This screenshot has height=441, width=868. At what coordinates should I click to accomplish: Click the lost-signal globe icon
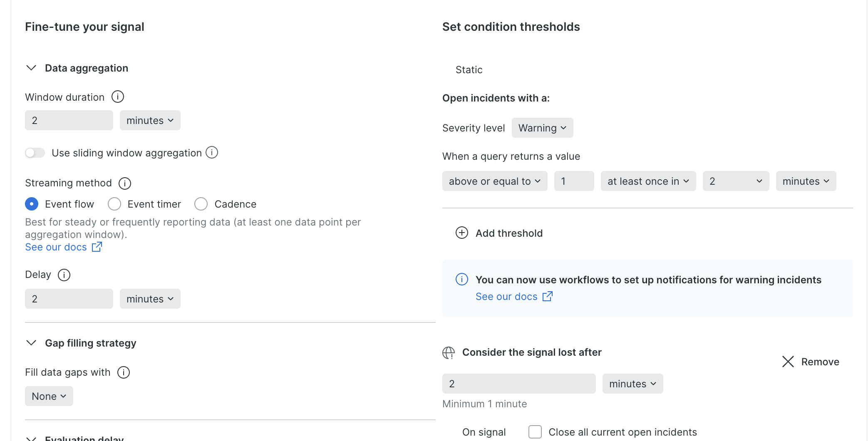449,352
